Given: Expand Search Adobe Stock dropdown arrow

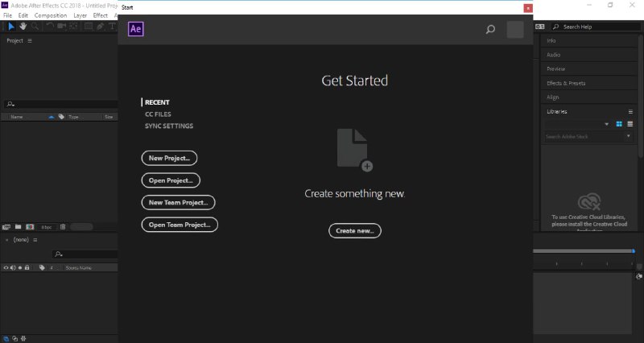Looking at the screenshot, I should pos(629,136).
